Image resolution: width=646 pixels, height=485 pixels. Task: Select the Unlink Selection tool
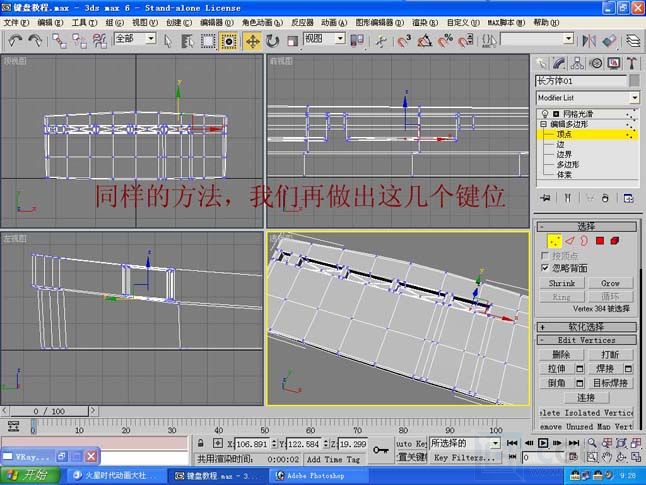coord(79,41)
